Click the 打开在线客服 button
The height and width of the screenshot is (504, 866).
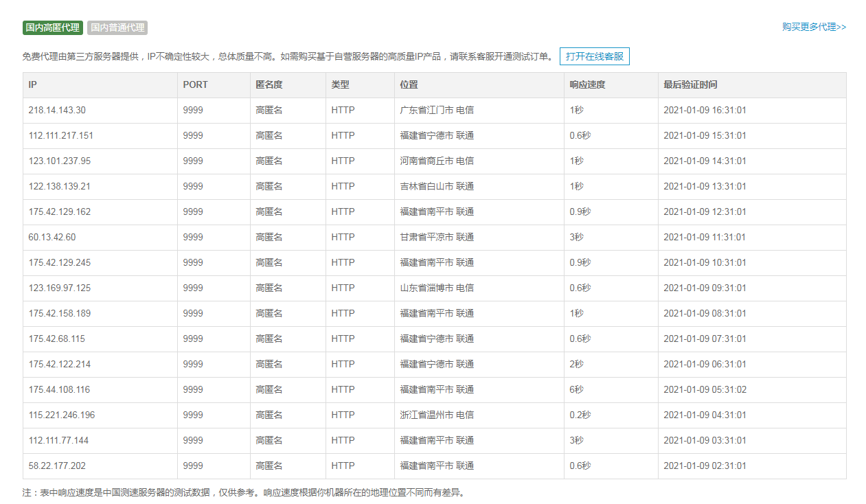[595, 56]
